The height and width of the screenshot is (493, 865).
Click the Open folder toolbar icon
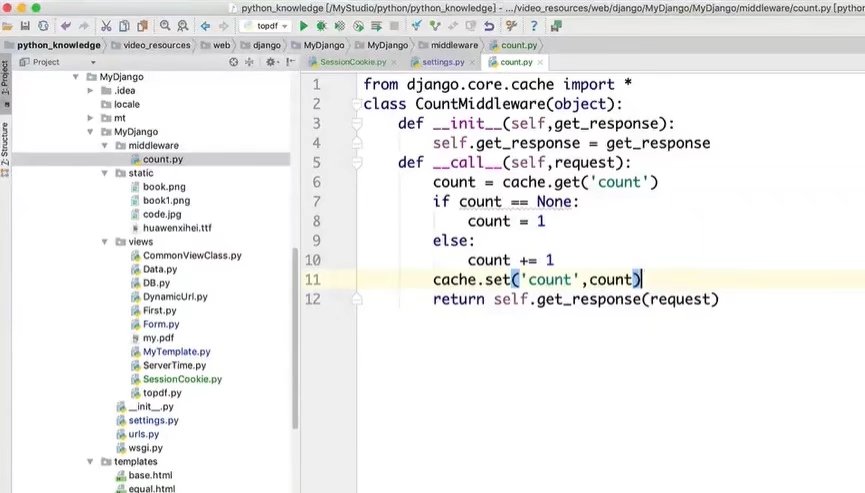coord(7,26)
